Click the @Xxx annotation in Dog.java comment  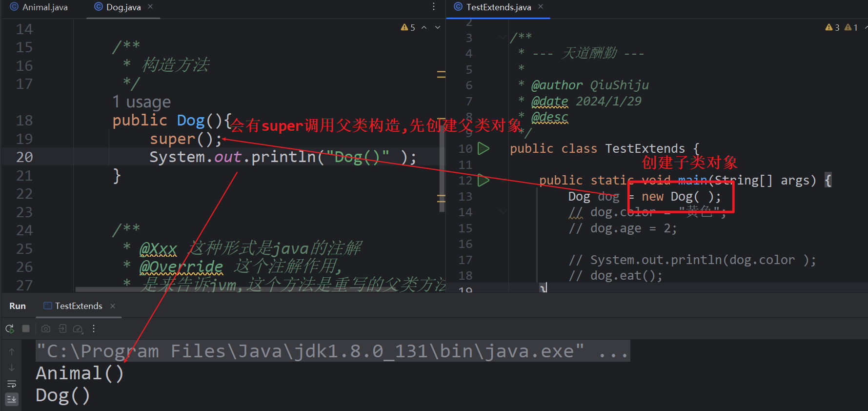click(158, 249)
